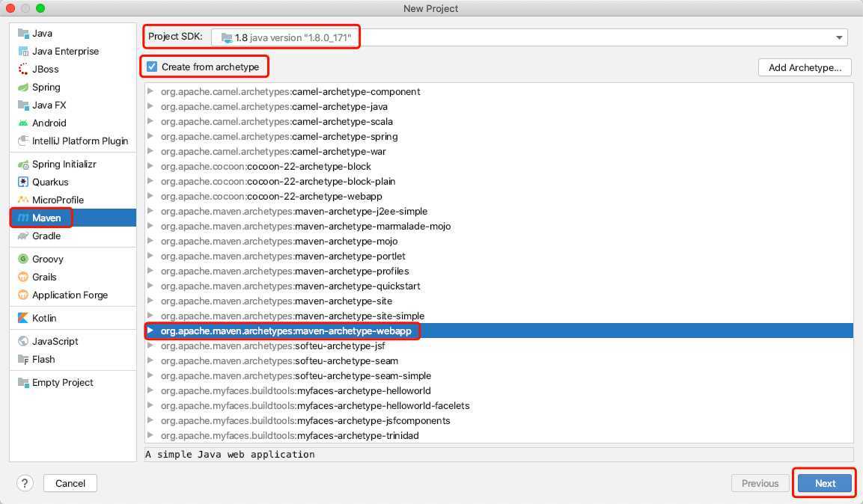
Task: Click the Empty Project folder icon
Action: (23, 383)
